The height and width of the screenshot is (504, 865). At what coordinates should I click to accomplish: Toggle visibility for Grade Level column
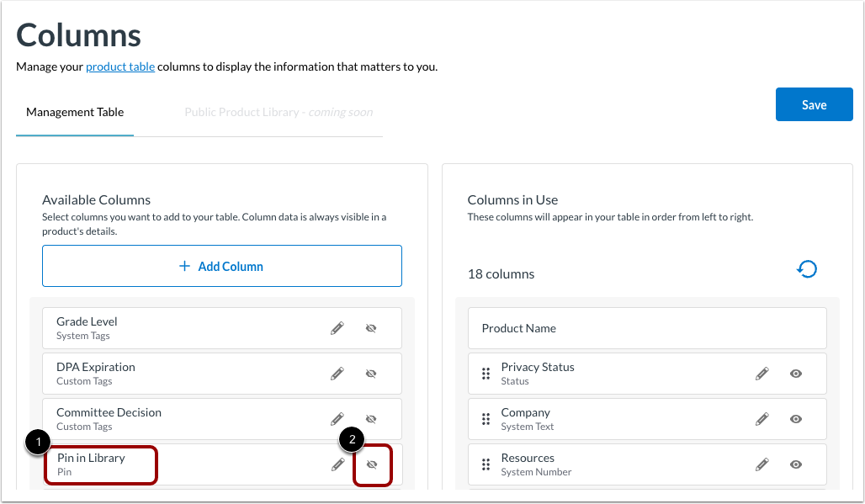pyautogui.click(x=371, y=327)
